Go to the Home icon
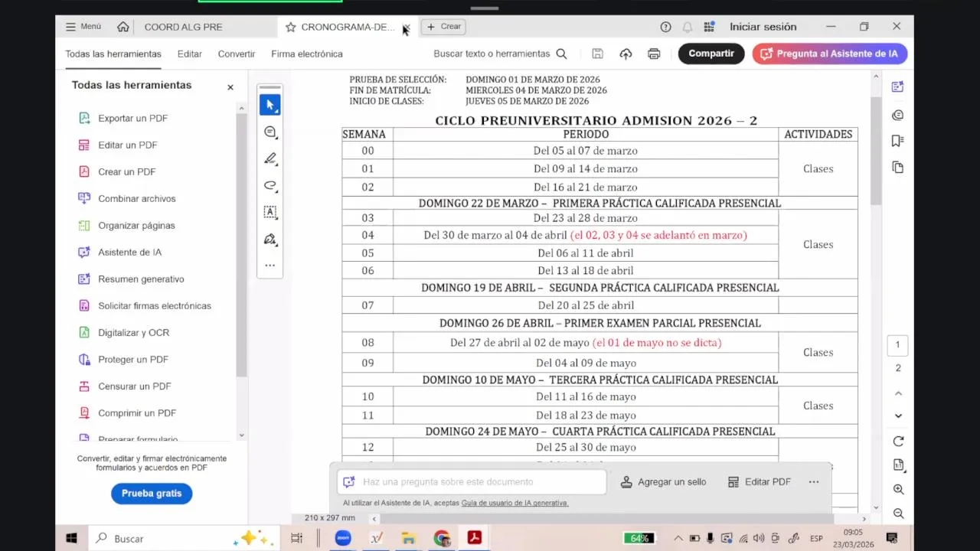980x551 pixels. point(122,27)
